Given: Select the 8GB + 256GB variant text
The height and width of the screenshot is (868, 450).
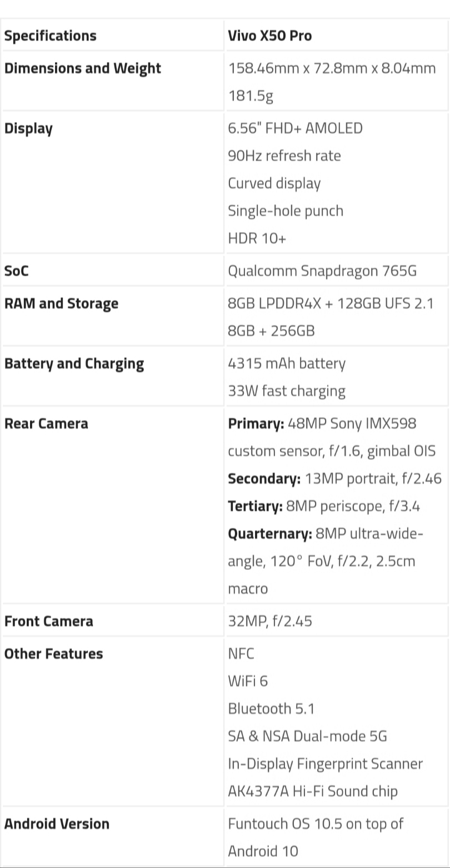Looking at the screenshot, I should [x=272, y=331].
